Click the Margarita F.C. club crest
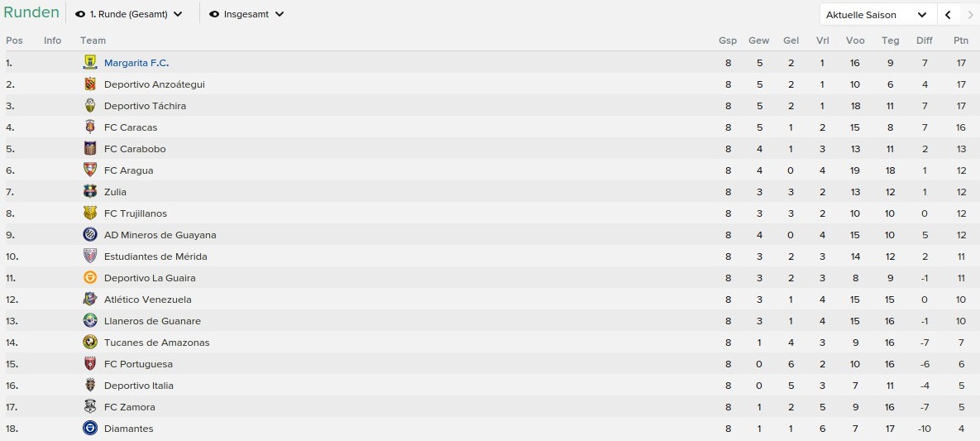980x441 pixels. pyautogui.click(x=90, y=63)
